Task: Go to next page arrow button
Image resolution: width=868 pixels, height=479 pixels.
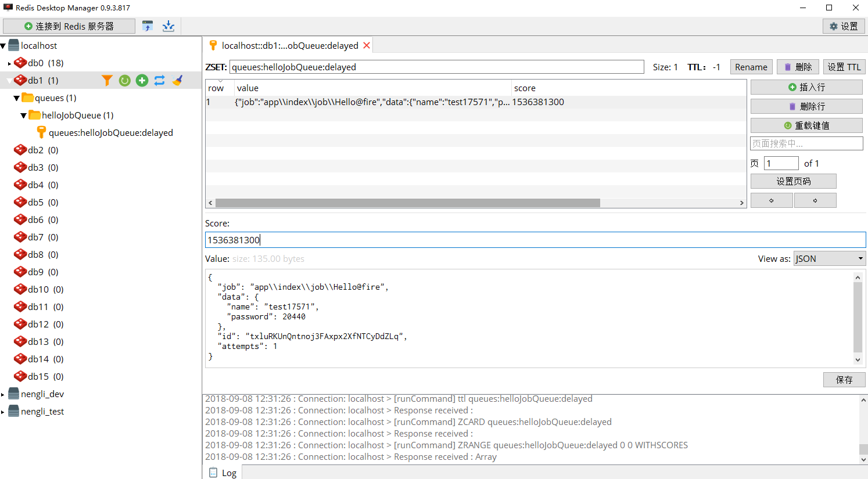Action: click(x=815, y=200)
